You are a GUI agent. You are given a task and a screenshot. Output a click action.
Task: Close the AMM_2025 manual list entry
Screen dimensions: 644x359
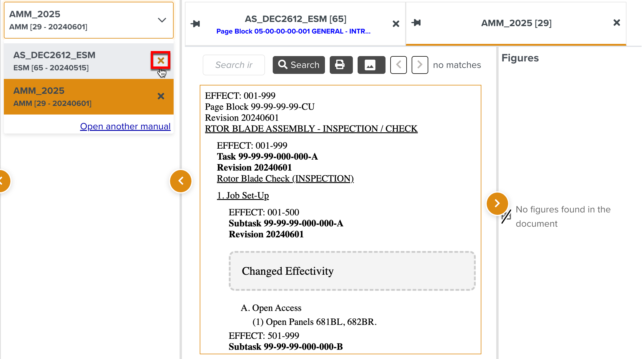[x=161, y=96]
